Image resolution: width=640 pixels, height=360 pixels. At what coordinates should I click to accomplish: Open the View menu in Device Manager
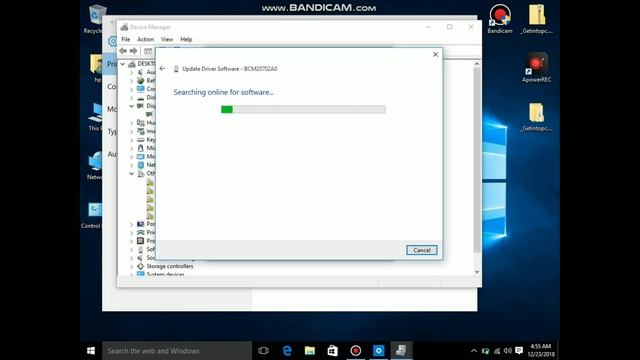pos(167,39)
